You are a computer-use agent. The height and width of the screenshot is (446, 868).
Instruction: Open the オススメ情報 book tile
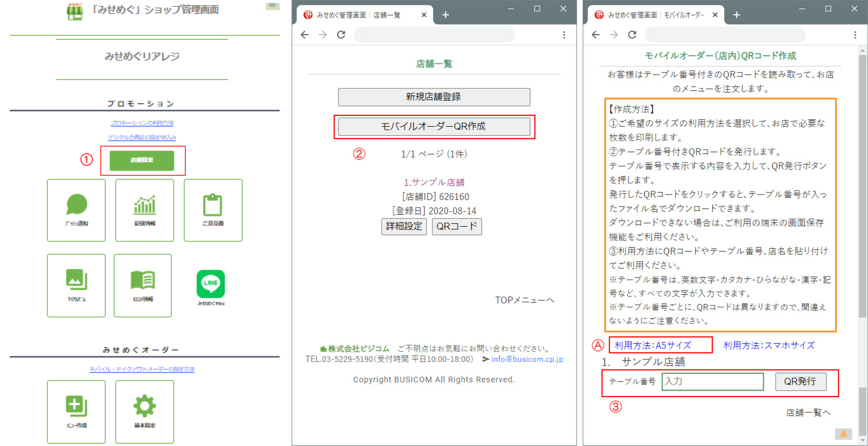(x=142, y=285)
